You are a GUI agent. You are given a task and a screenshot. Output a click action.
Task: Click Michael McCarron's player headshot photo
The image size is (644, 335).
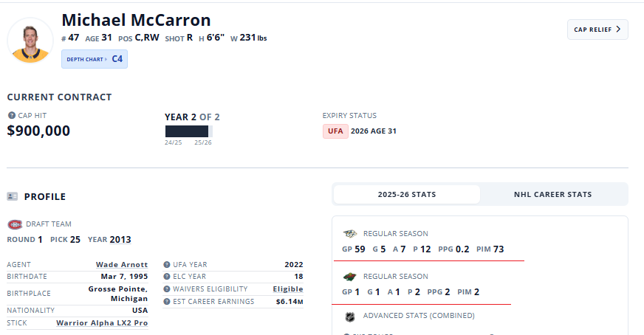pos(30,41)
